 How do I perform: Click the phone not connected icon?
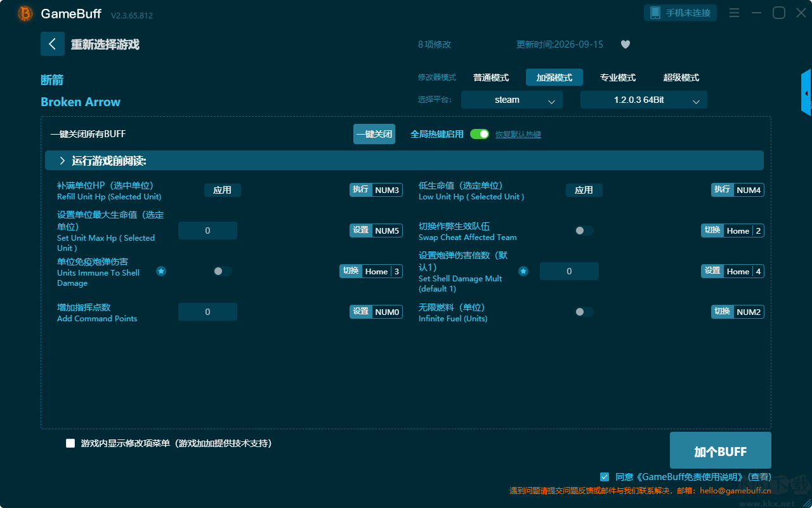(x=655, y=13)
